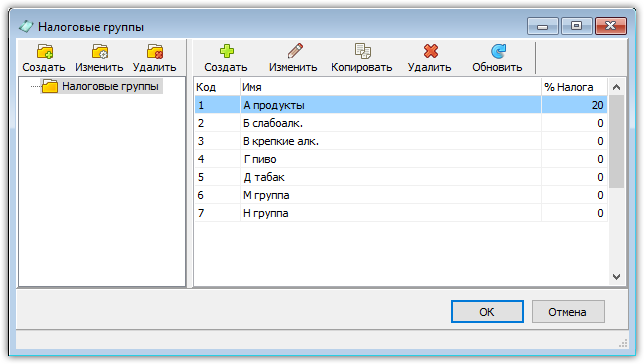Edit the selected folder in left toolbar
This screenshot has height=364, width=644.
(x=99, y=58)
